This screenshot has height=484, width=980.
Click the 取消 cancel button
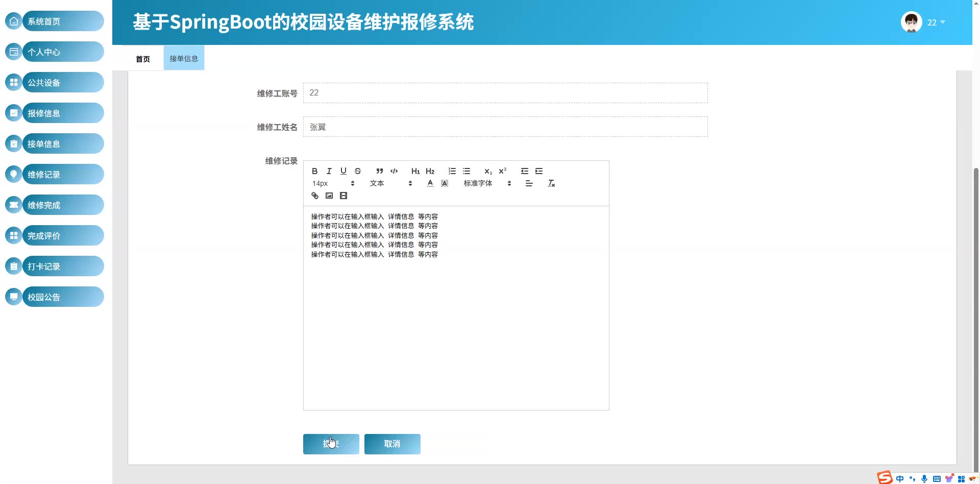tap(393, 444)
